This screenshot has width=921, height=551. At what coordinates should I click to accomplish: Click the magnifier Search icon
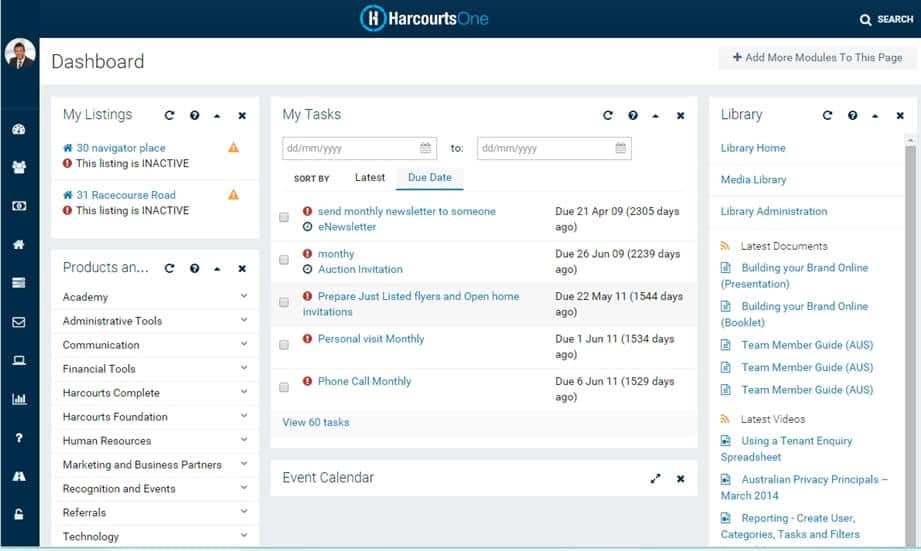tap(865, 19)
